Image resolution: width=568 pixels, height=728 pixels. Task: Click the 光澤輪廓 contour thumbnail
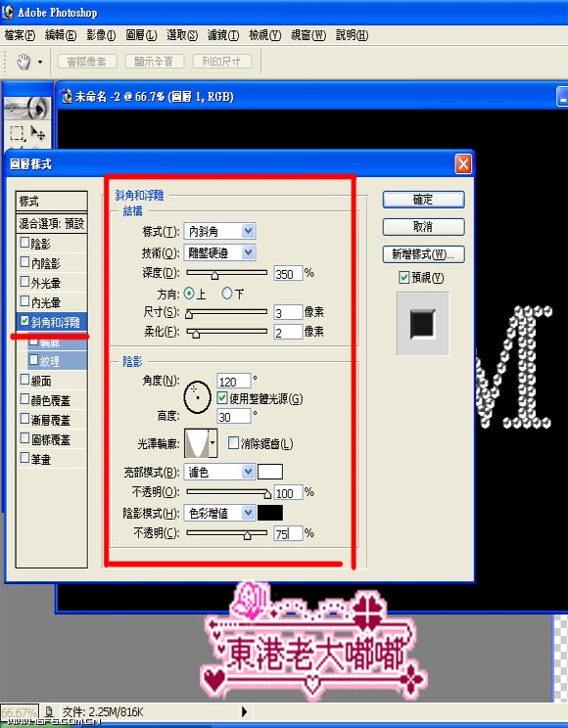coord(196,443)
